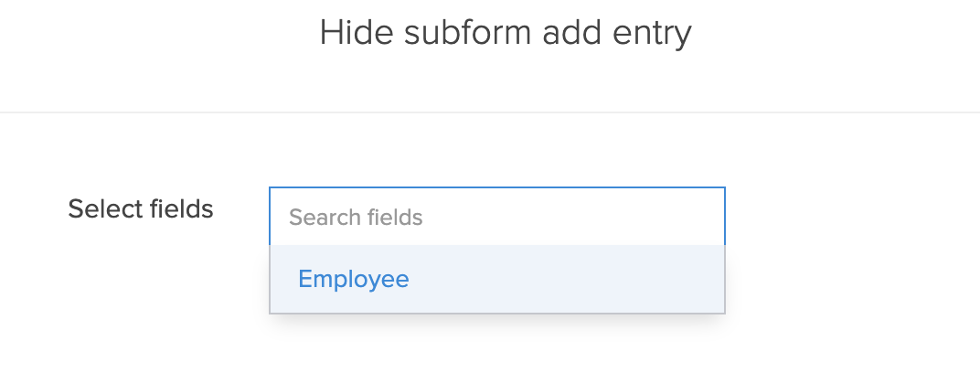980x373 pixels.
Task: Add Employee to the selected fields
Action: [x=354, y=279]
